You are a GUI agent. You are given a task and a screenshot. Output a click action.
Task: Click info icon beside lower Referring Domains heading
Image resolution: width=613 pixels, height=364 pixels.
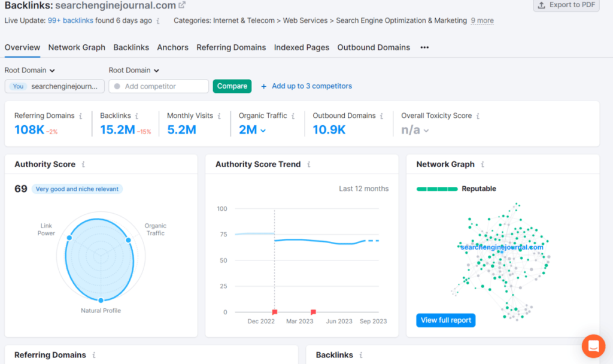[94, 355]
